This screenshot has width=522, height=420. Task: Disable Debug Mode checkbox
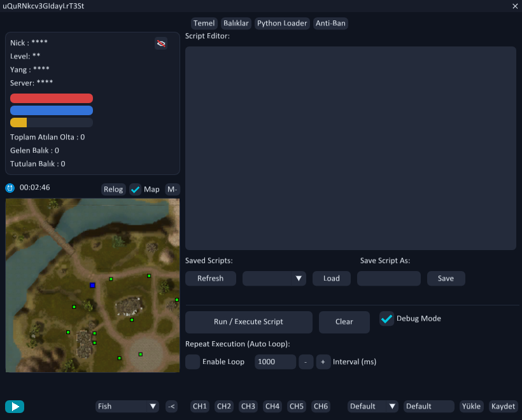(386, 319)
